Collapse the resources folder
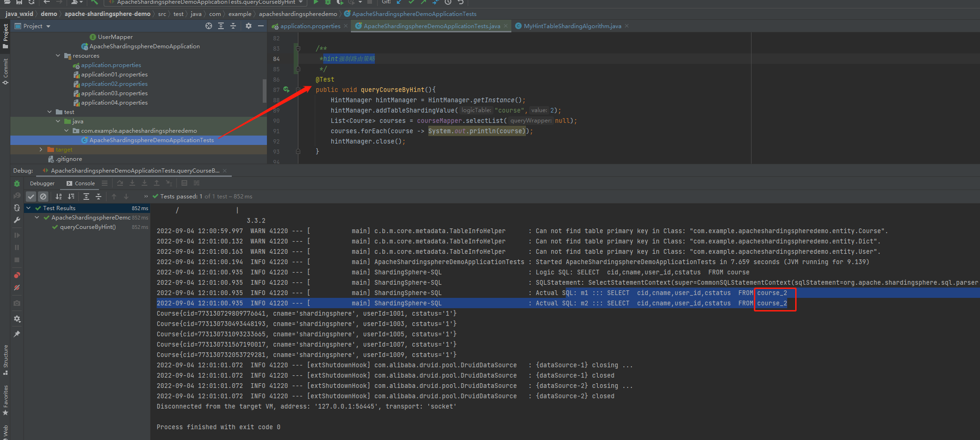This screenshot has height=440, width=980. [x=58, y=55]
